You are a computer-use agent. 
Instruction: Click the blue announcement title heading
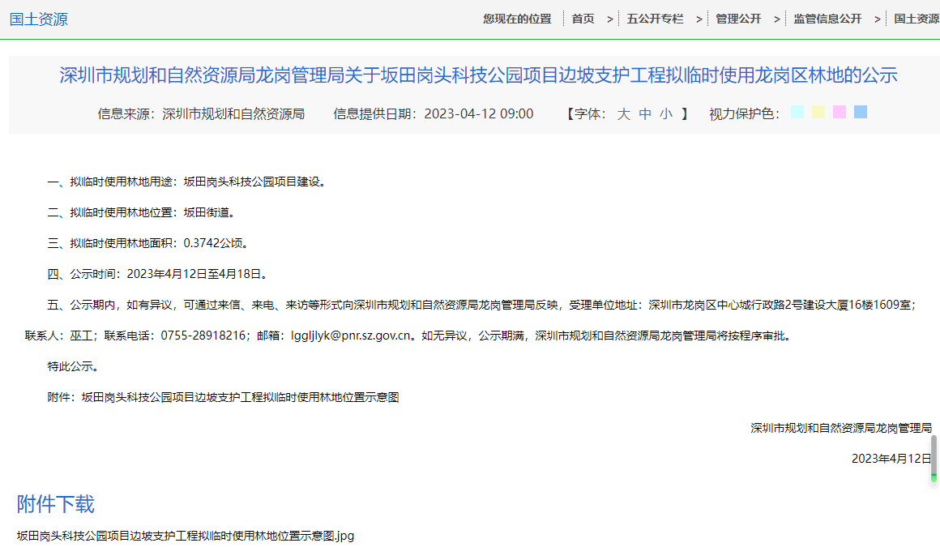pos(478,76)
